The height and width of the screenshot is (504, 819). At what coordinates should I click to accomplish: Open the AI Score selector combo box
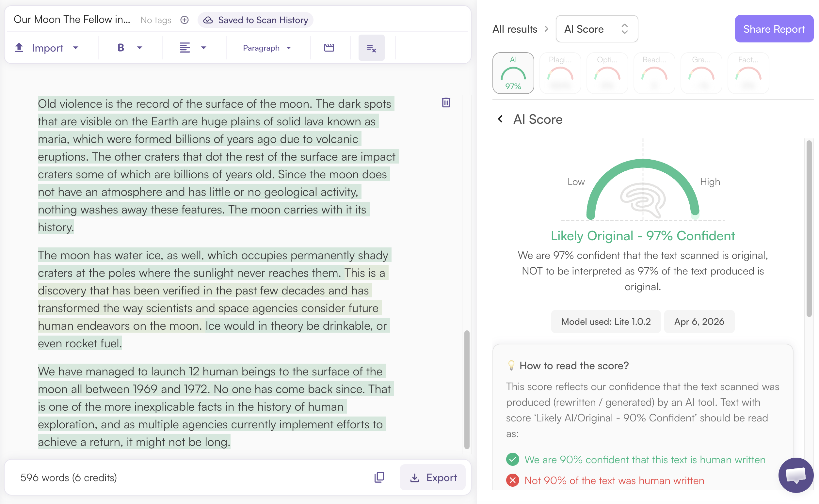tap(597, 29)
